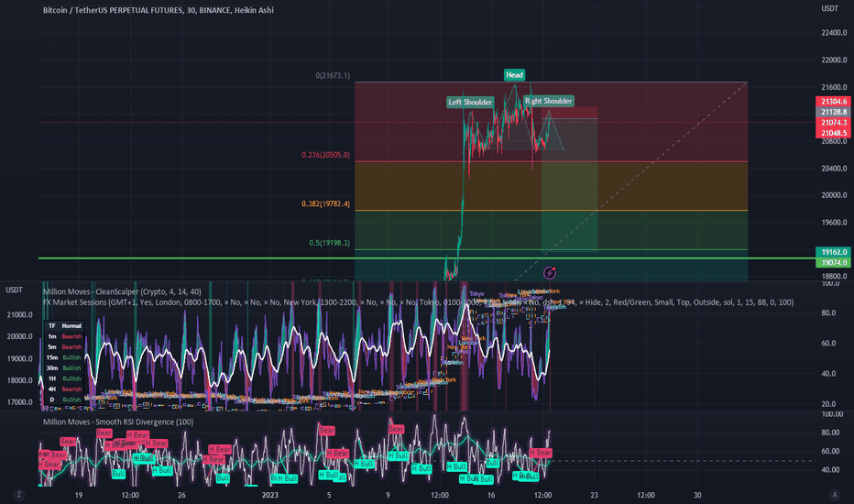This screenshot has width=854, height=504.
Task: Click the red price tag 21304.6
Action: coord(834,102)
